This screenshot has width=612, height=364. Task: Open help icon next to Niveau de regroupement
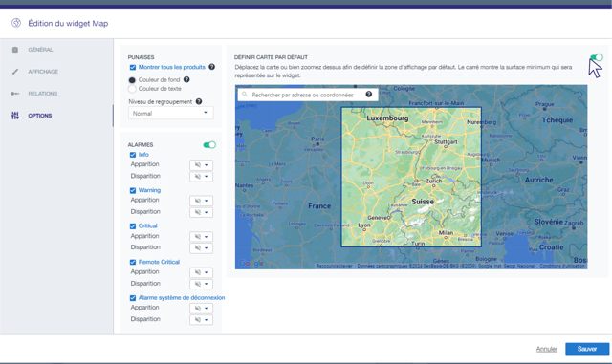pos(199,102)
